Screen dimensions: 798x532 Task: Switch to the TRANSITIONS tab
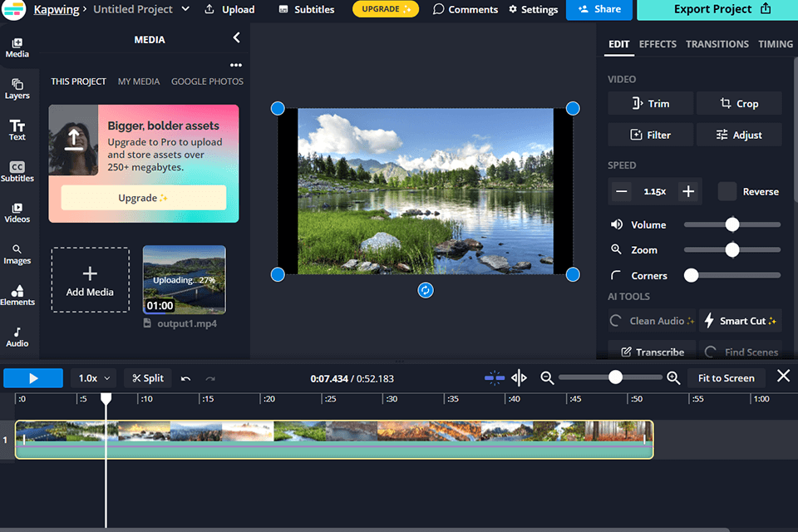(x=717, y=44)
